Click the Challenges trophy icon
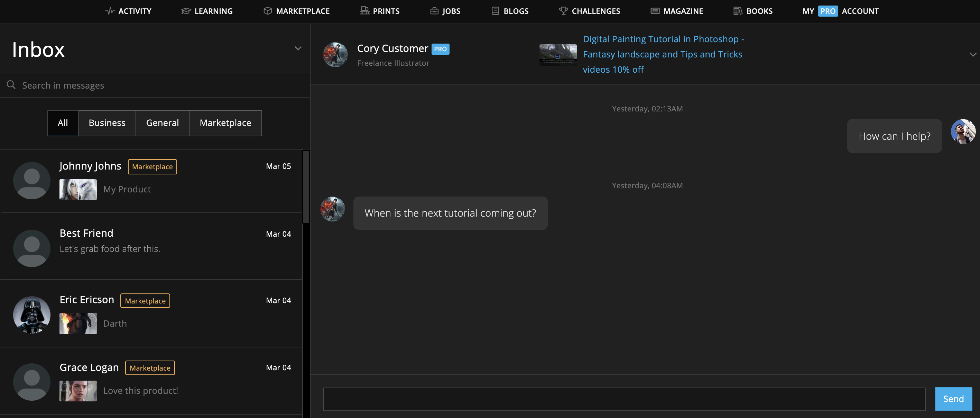Image resolution: width=980 pixels, height=418 pixels. pyautogui.click(x=563, y=11)
